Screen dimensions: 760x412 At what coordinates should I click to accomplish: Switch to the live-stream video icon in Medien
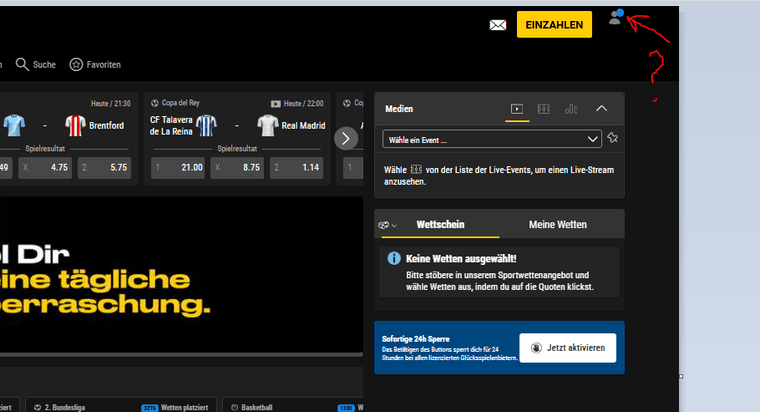click(517, 108)
